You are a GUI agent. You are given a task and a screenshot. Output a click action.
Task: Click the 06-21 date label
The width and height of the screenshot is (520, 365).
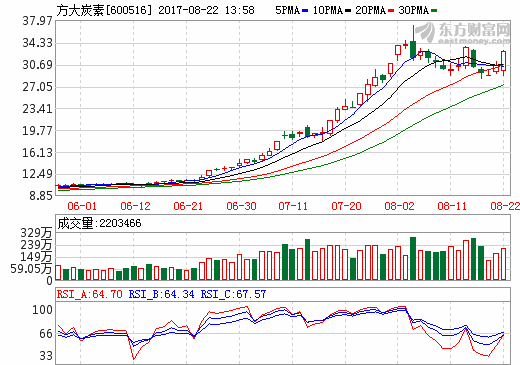[x=188, y=206]
